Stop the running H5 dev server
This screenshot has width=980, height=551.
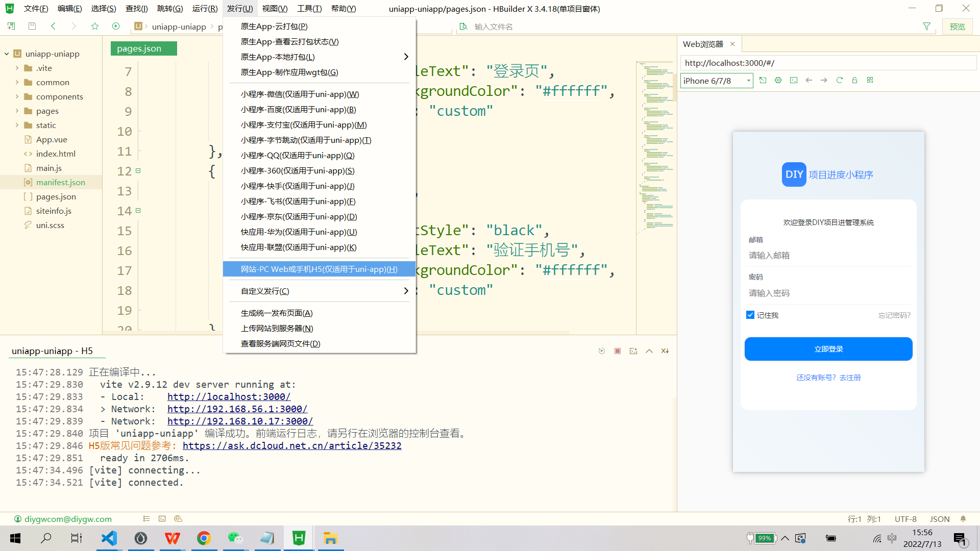pyautogui.click(x=618, y=351)
